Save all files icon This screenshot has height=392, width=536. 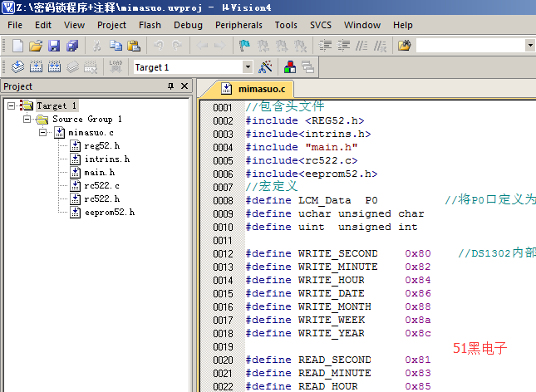pos(72,46)
